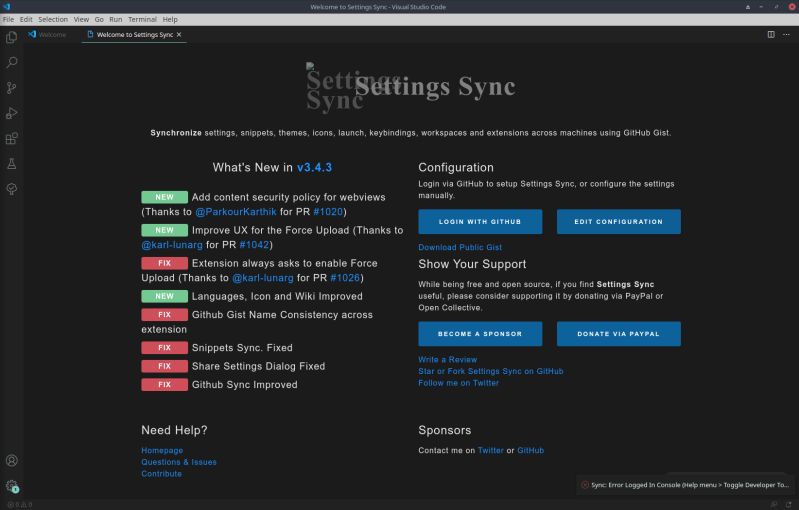Screen dimensions: 799x510
Task: Click the Follow me on Twitter link
Action: tap(459, 383)
